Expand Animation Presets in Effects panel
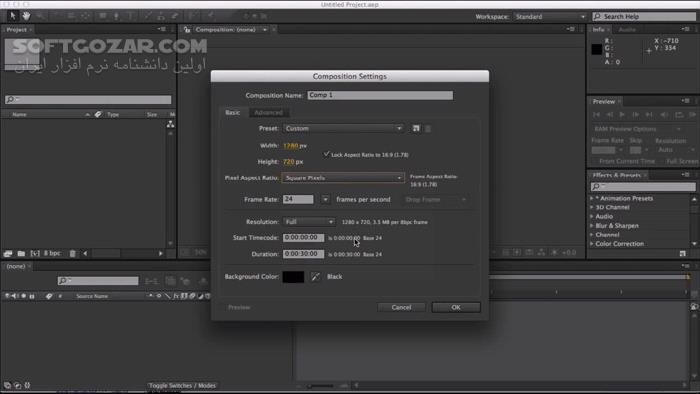 tap(592, 198)
